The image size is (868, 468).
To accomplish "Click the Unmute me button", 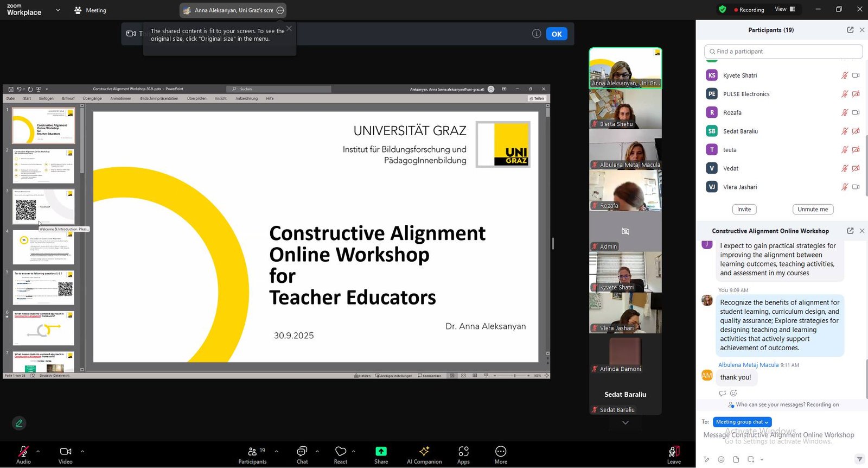I will point(813,210).
